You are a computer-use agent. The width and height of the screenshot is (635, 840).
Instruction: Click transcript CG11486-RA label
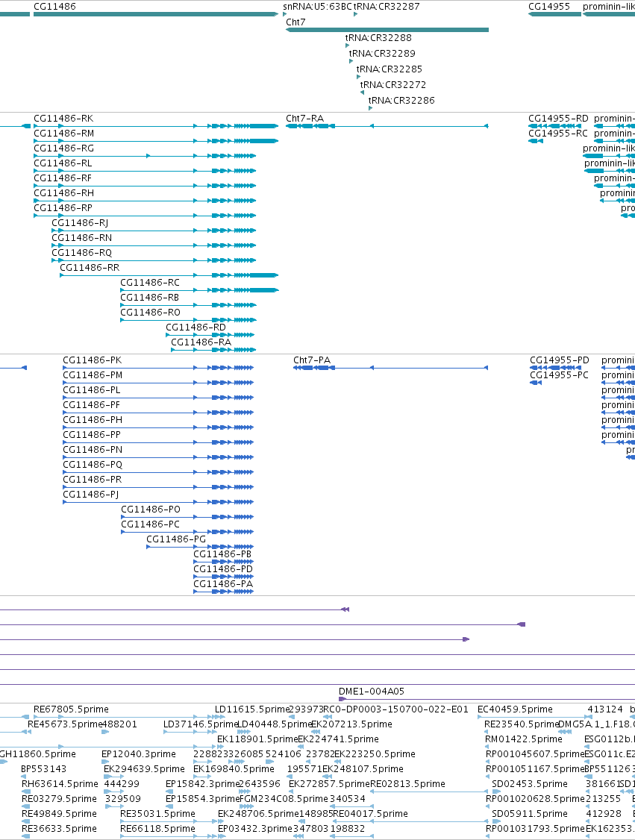(201, 343)
